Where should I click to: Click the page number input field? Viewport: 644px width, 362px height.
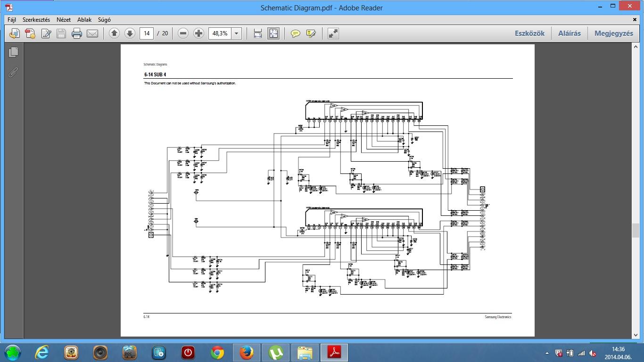[147, 33]
